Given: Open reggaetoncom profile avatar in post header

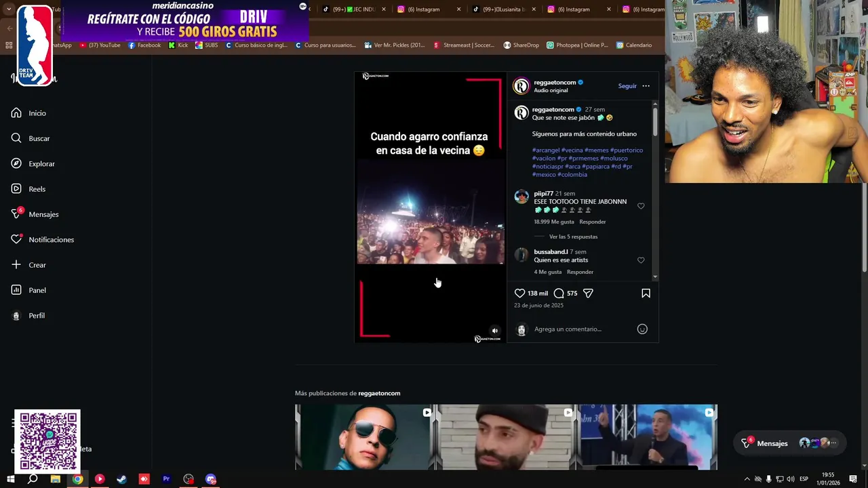Looking at the screenshot, I should (521, 86).
